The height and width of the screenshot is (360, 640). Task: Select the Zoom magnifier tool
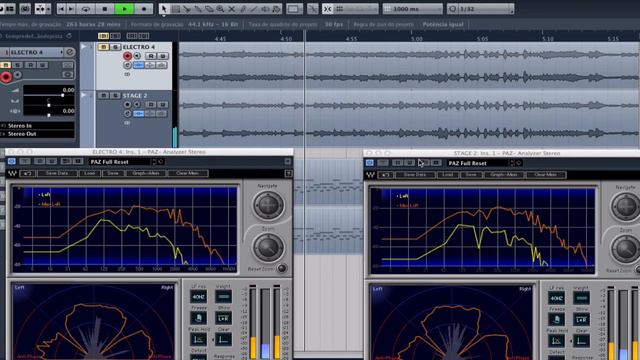pyautogui.click(x=220, y=9)
